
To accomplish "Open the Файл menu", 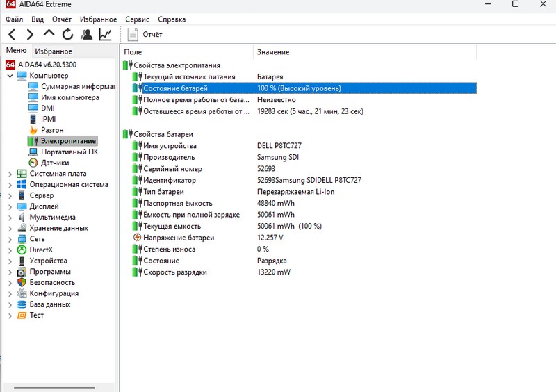I will (x=14, y=19).
